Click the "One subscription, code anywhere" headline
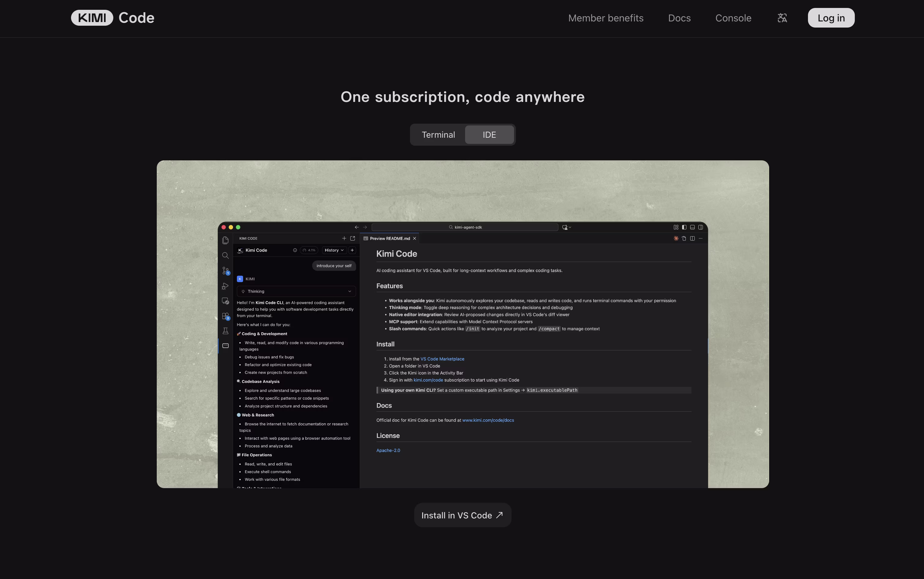 pos(462,97)
